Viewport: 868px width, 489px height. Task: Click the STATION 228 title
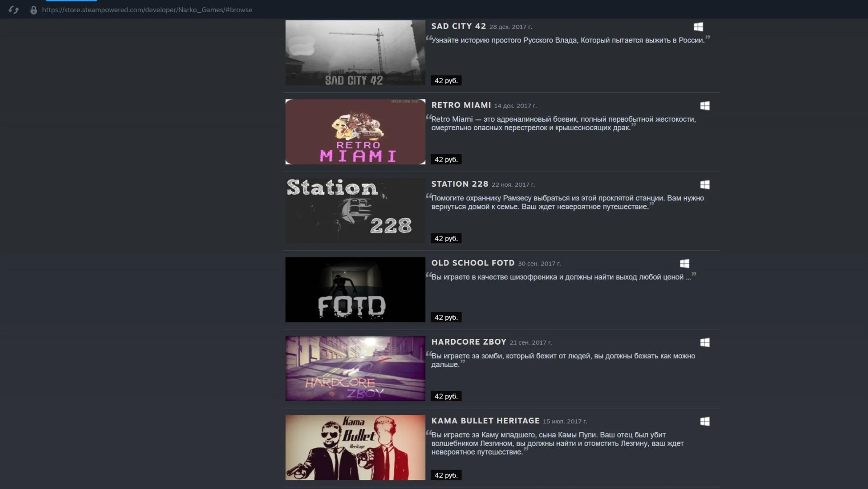459,184
